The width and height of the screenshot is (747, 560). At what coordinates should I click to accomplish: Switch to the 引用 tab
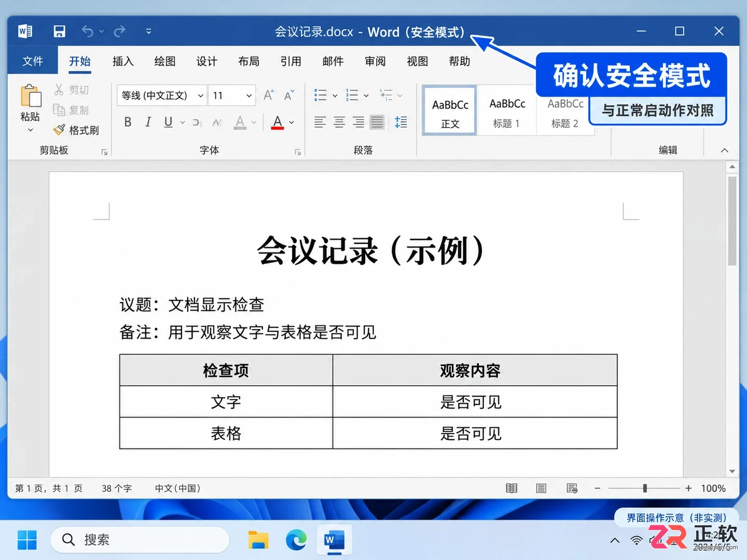point(291,61)
